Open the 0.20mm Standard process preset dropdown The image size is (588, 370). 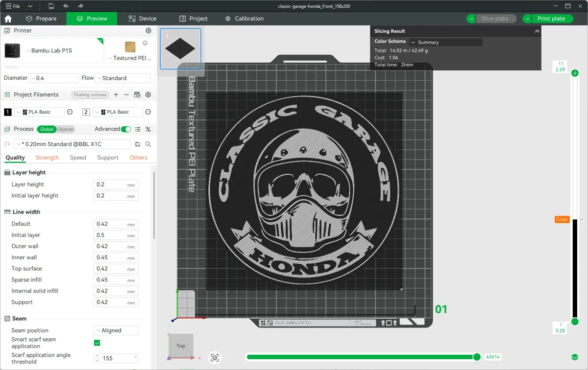point(73,144)
